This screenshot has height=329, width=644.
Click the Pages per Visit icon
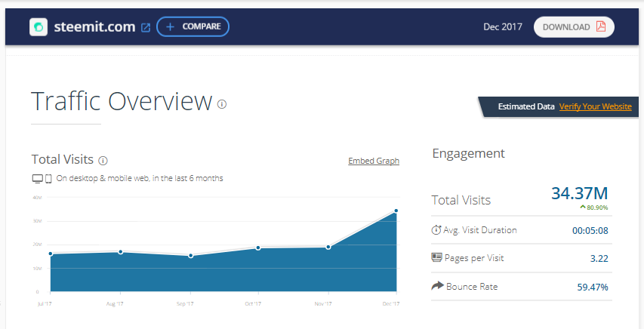click(x=436, y=257)
